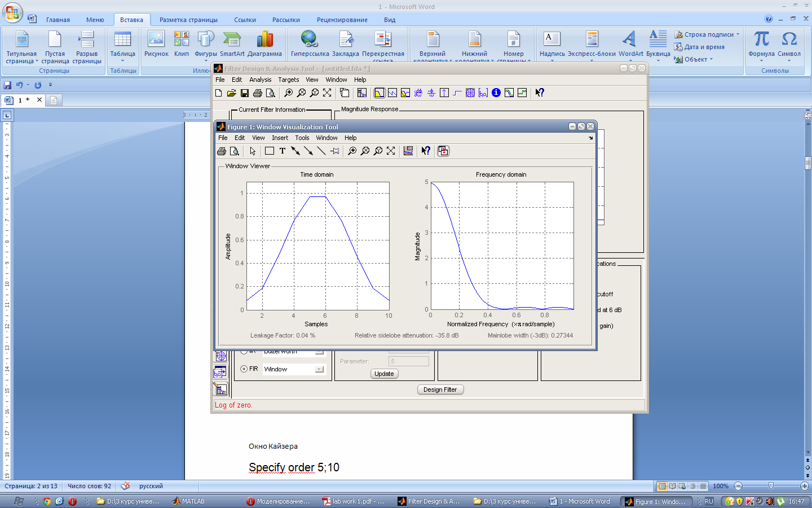The image size is (812, 508).
Task: Select Insert Rectangle tool in figure toolbar
Action: click(x=270, y=151)
